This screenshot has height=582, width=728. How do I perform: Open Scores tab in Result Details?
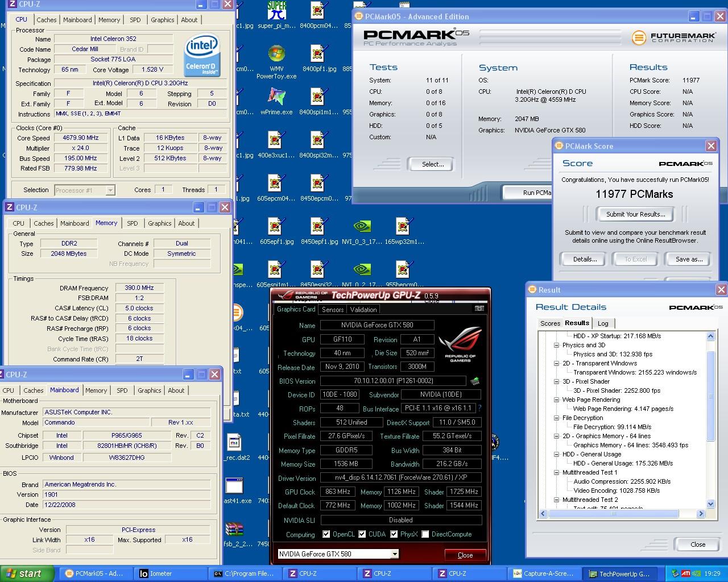(x=550, y=323)
